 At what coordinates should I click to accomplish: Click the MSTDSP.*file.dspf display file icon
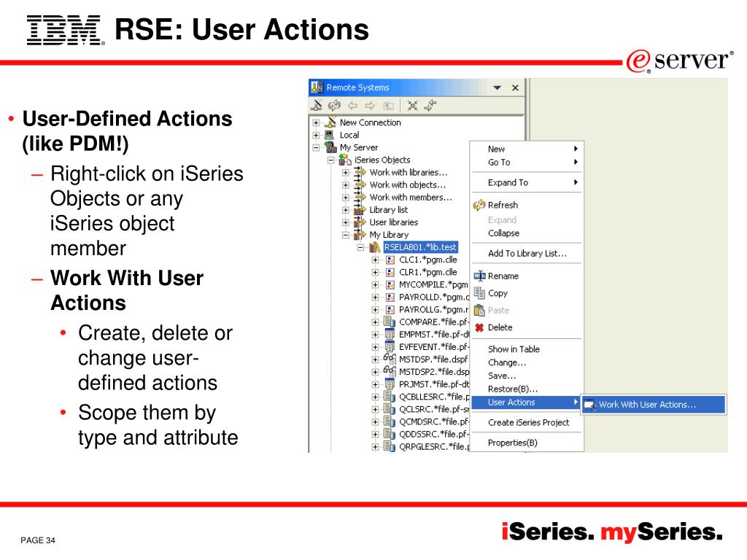[x=390, y=359]
